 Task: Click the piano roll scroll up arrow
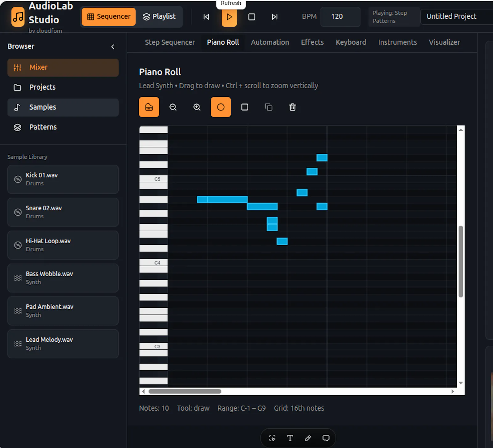pos(461,130)
